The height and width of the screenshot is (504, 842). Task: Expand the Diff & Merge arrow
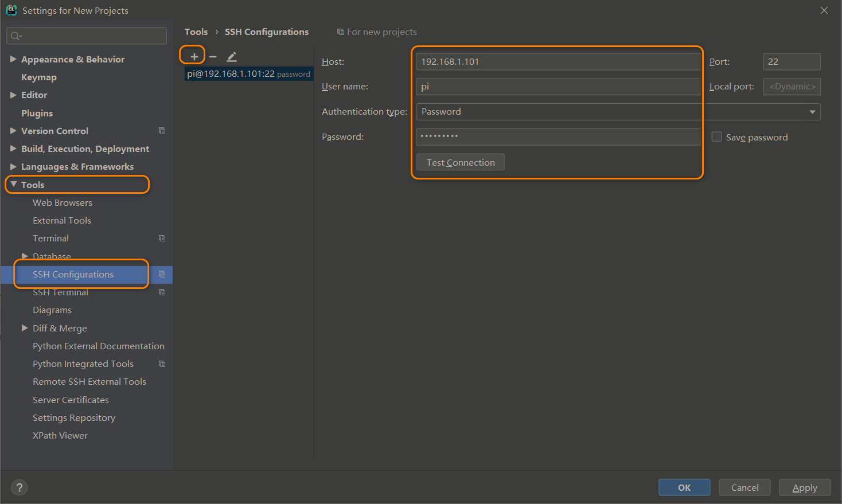pyautogui.click(x=25, y=328)
